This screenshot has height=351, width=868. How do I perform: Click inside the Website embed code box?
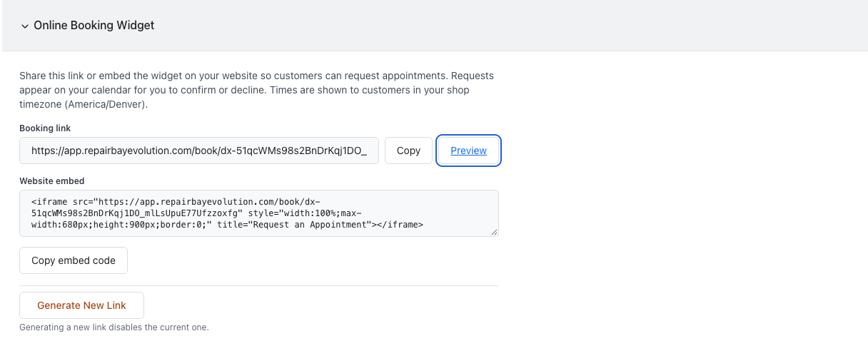(259, 213)
